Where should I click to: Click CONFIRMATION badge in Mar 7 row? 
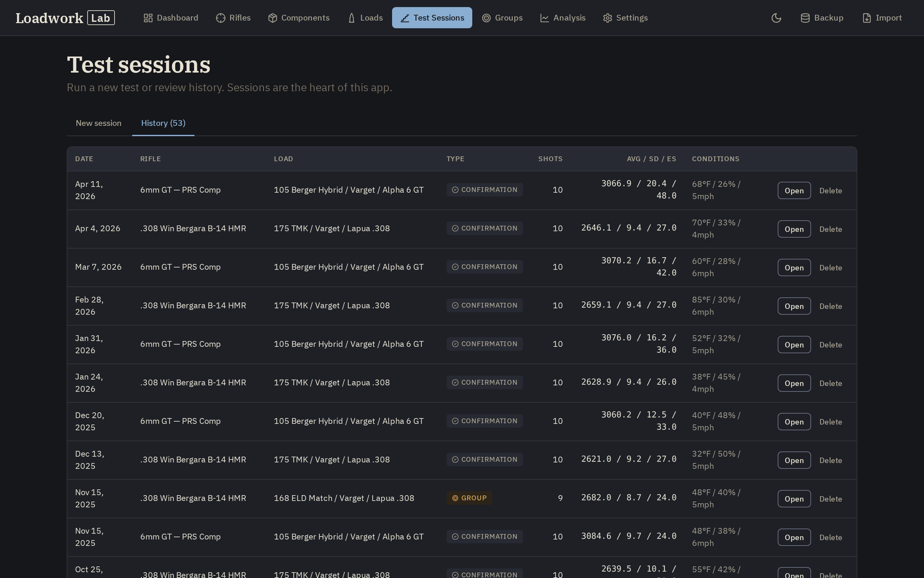484,267
